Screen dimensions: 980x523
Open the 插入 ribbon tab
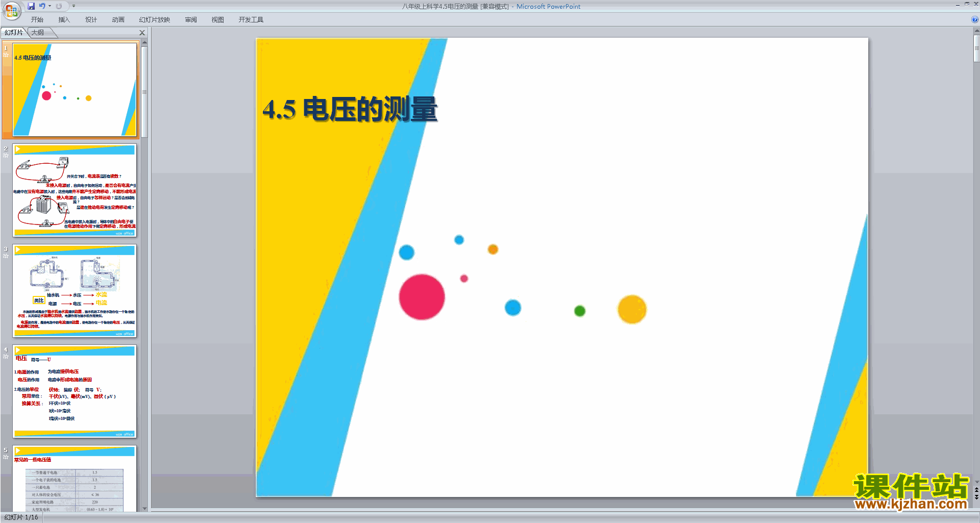point(64,20)
